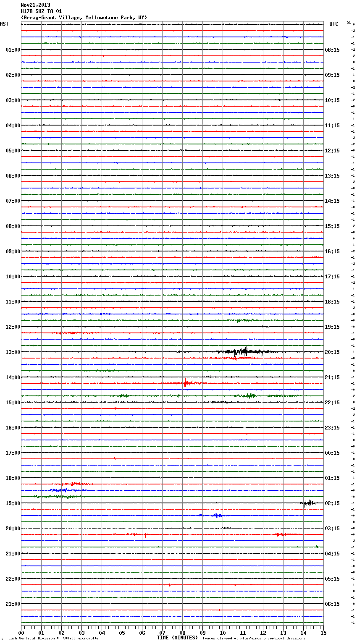Select the 01:00 MST row label
This screenshot has width=357, height=644.
13,50
